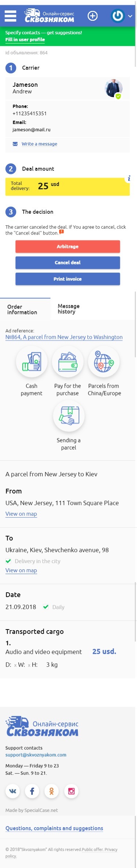The height and width of the screenshot is (868, 137).
Task: Click Jameson Andrew's avatar photo
Action: click(114, 88)
